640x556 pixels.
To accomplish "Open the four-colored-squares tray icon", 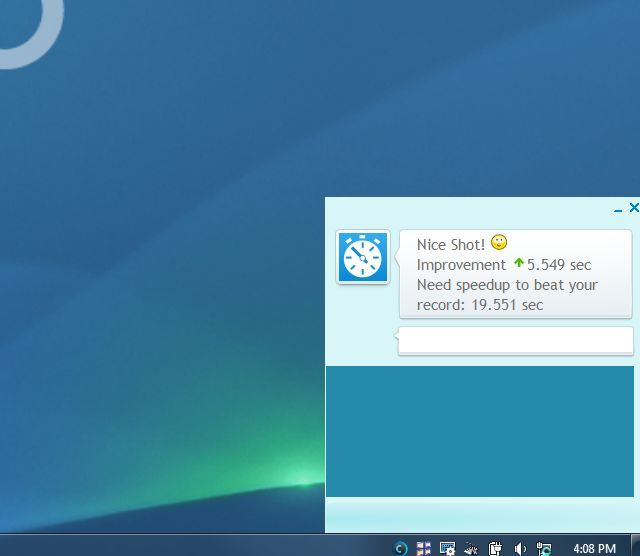I will point(424,548).
